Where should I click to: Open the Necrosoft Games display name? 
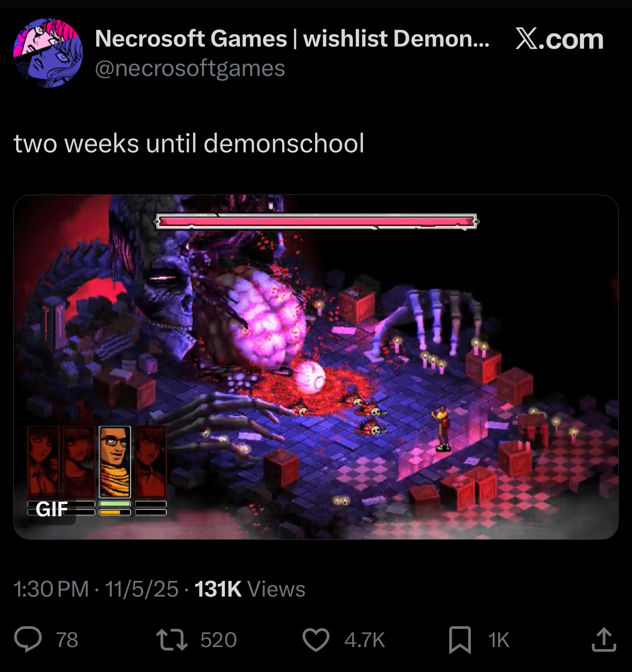[x=292, y=38]
